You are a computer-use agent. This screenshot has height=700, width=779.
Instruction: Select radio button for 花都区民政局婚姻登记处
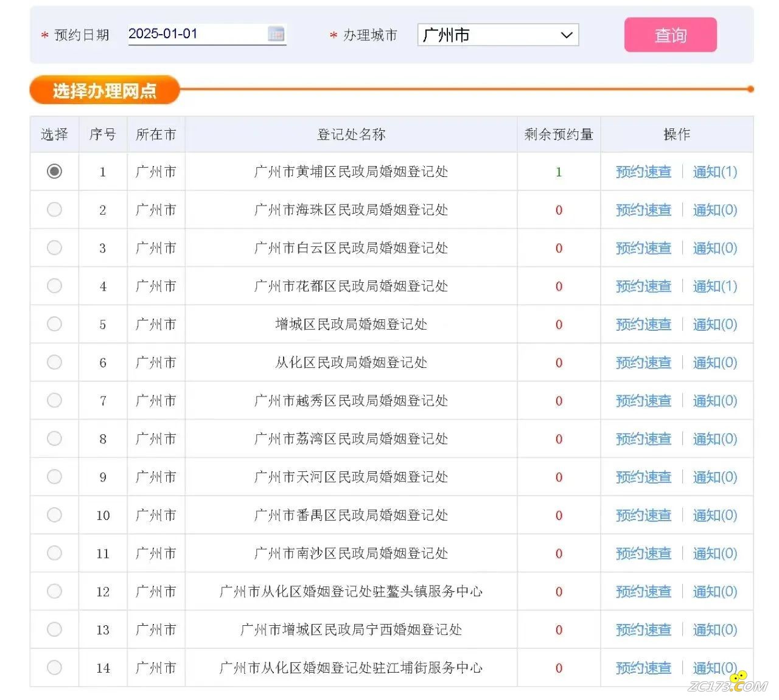pos(54,286)
